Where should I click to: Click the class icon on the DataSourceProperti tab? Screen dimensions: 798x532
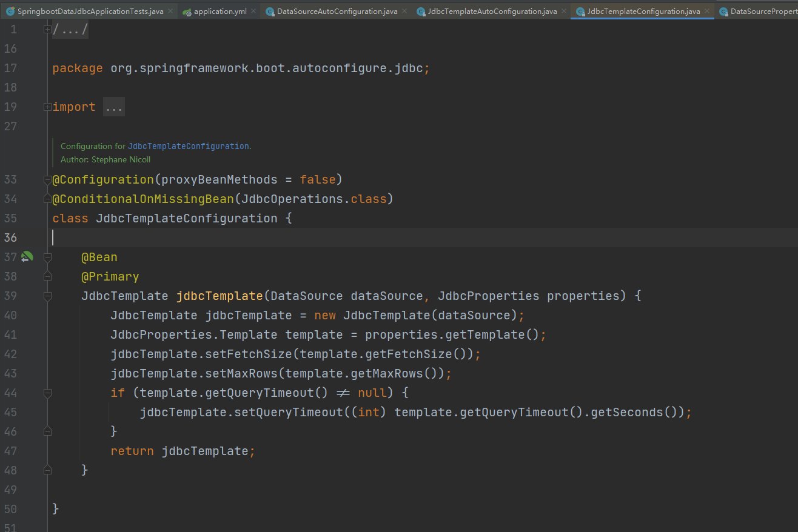coord(723,12)
